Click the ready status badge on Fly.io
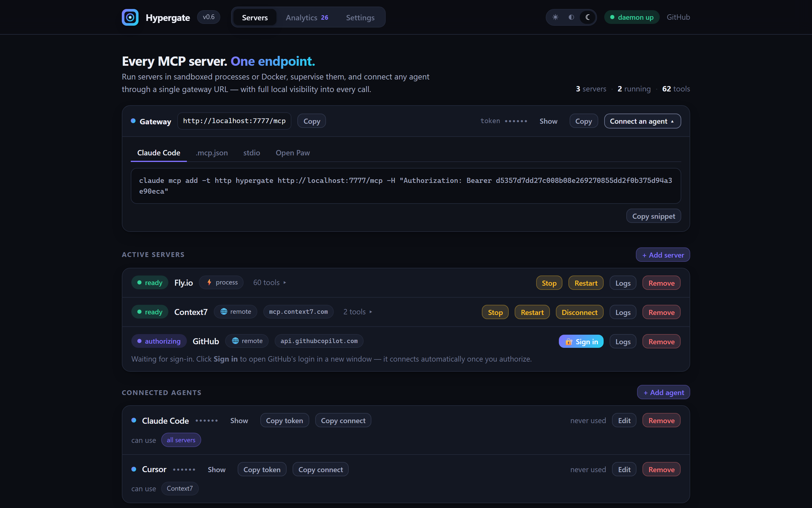This screenshot has width=812, height=508. (150, 283)
